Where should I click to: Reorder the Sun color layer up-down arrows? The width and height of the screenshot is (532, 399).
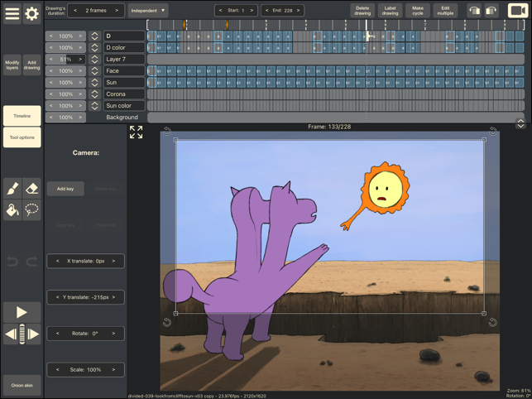coord(94,106)
